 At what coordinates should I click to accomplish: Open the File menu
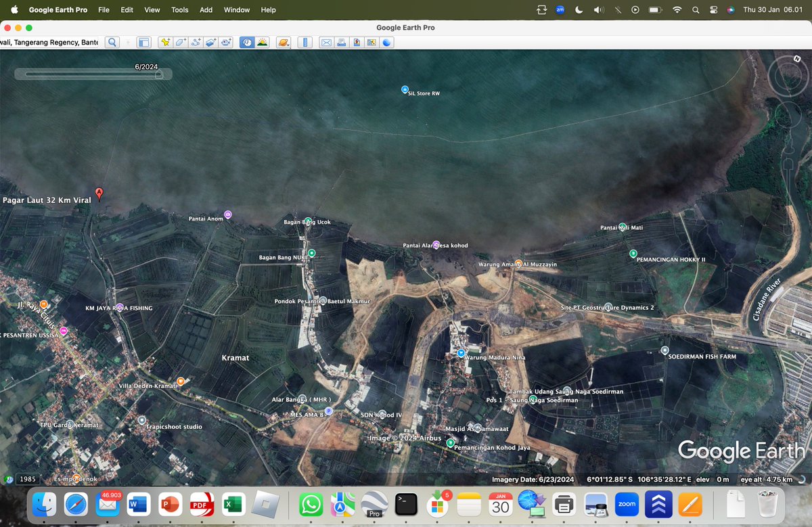tap(104, 9)
